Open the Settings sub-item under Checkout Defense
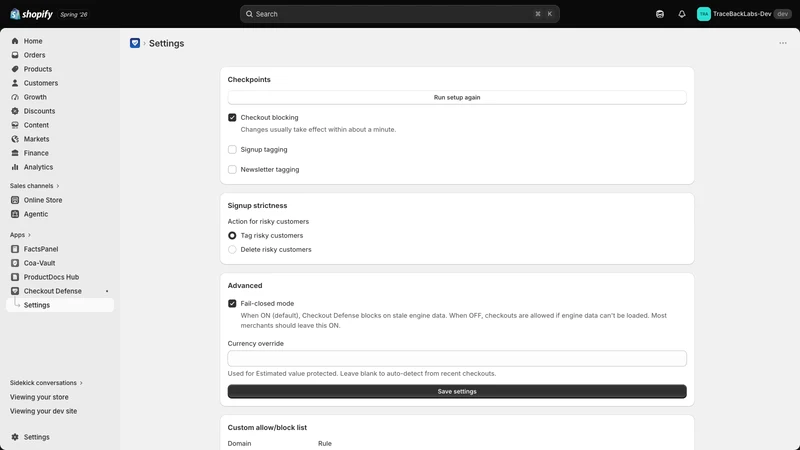 tap(60, 305)
